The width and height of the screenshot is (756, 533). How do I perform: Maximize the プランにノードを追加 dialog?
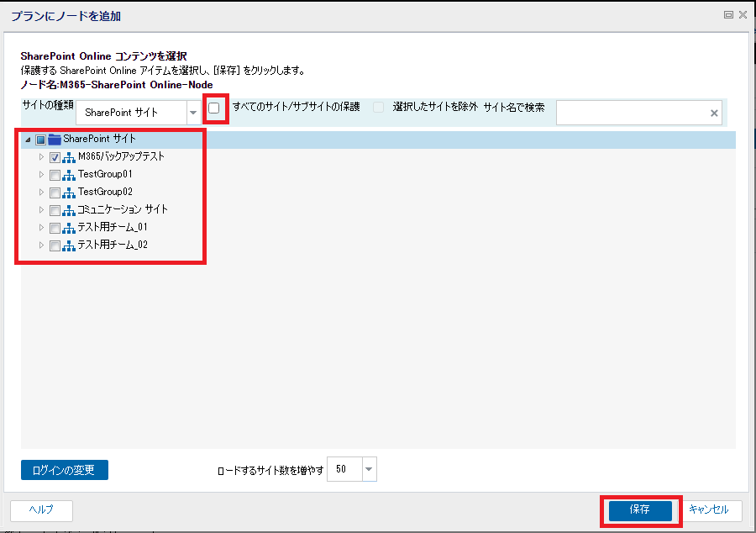(x=728, y=15)
